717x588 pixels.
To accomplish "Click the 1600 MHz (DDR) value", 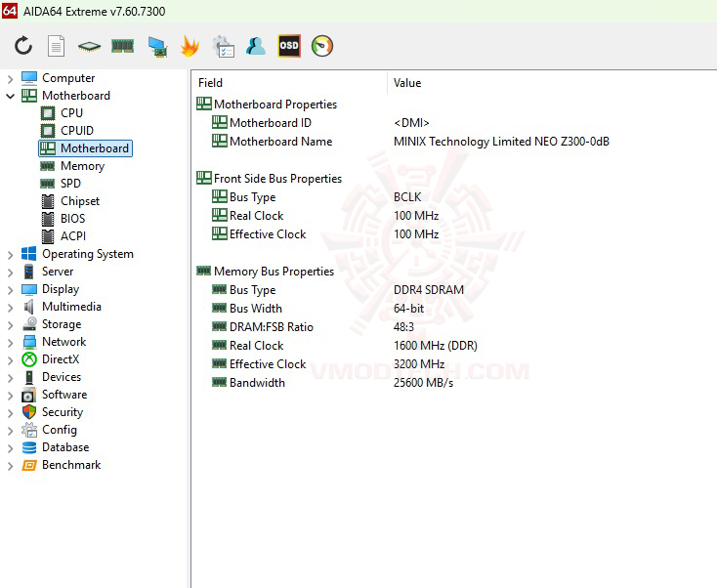I will pos(436,346).
